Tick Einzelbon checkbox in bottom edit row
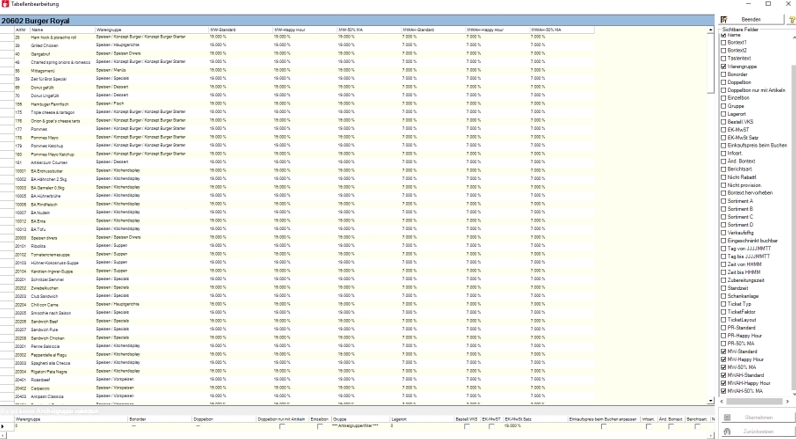Viewport: 796px width, 439px height. click(x=320, y=425)
